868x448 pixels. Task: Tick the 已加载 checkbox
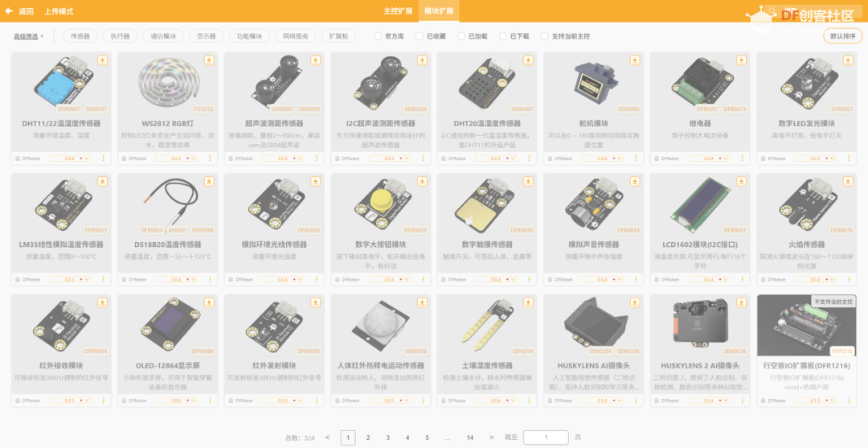[461, 36]
